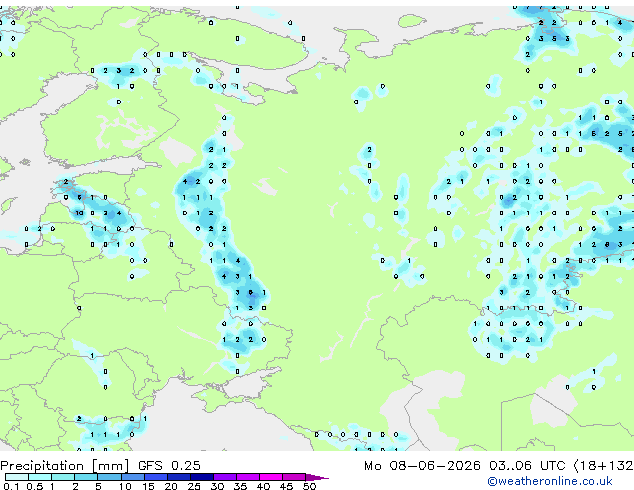Viewport: 634px width, 490px height.
Task: Select the 'GFS 0.25' model label
Action: (169, 466)
